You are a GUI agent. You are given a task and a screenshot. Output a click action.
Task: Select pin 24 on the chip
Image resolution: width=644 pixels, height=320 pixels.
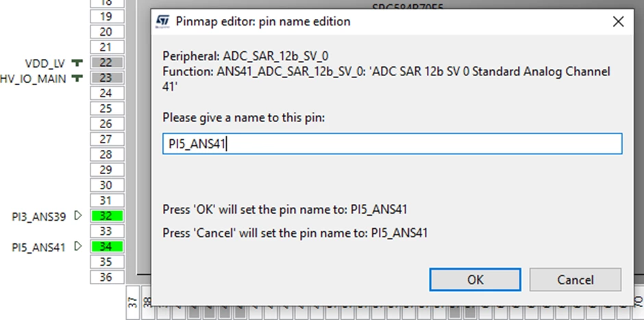click(x=107, y=93)
